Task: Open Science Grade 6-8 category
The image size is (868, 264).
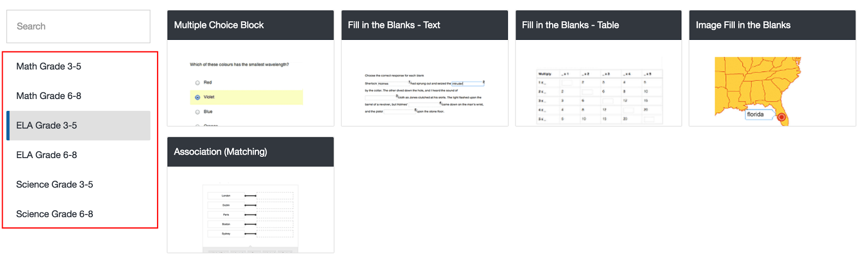Action: click(78, 214)
